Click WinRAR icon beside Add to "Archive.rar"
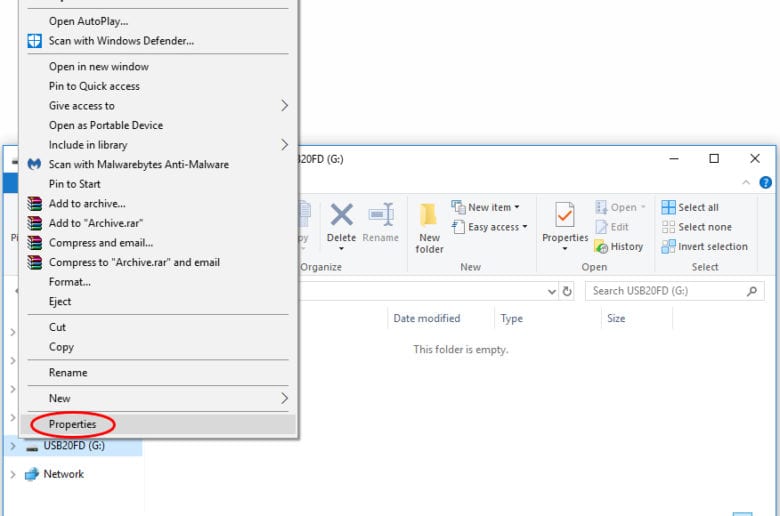This screenshot has width=780, height=516. click(x=34, y=223)
